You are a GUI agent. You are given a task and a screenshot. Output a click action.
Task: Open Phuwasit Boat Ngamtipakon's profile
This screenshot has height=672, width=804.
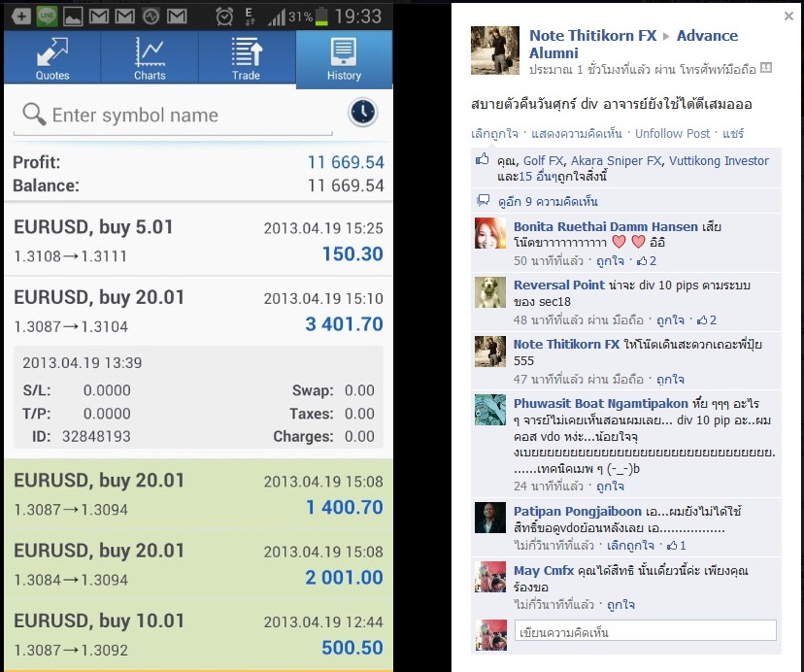click(x=601, y=404)
